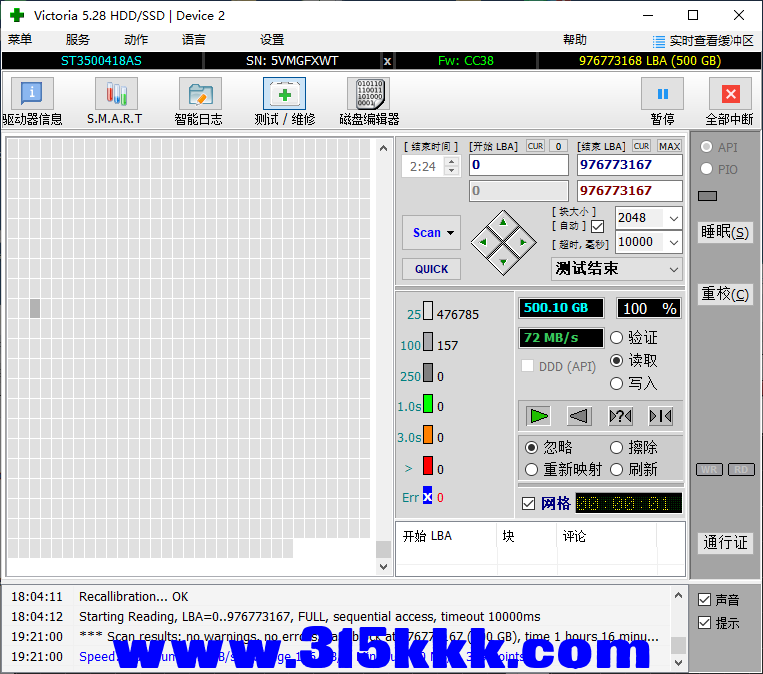Select the 验证 verify radio button
The image size is (763, 674).
[617, 338]
